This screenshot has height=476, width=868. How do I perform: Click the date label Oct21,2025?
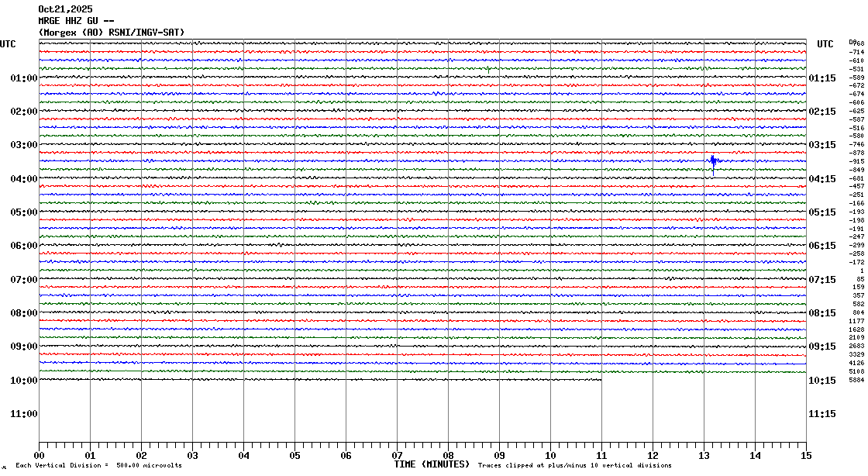point(64,9)
